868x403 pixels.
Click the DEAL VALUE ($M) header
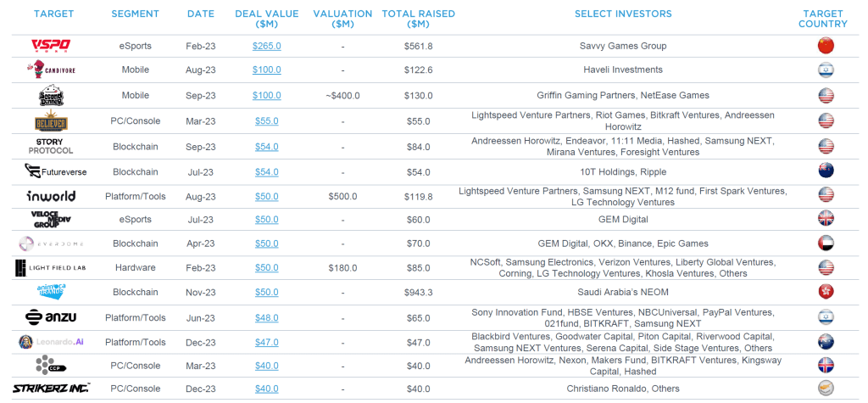click(267, 19)
